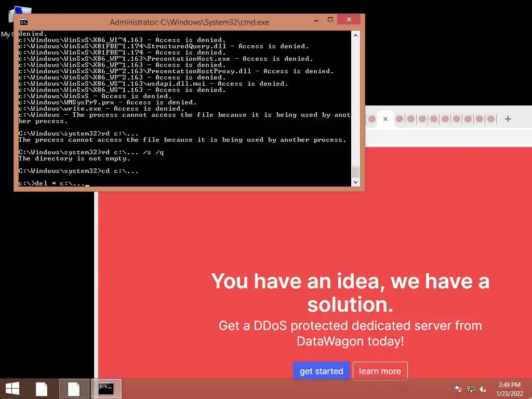Click the cmd scrollbar down arrow
This screenshot has height=399, width=532.
pos(355,182)
